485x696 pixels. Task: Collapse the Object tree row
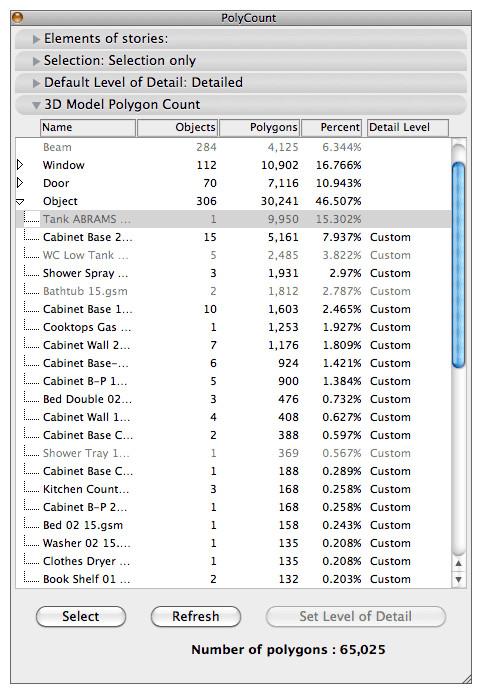pos(20,201)
